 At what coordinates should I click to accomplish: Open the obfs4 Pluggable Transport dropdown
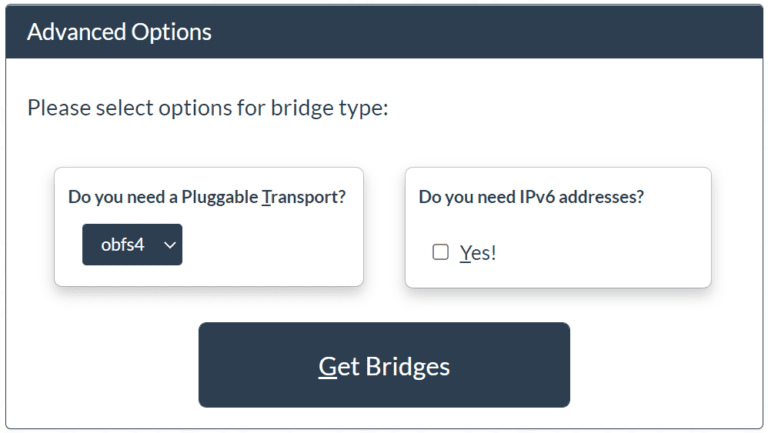132,244
